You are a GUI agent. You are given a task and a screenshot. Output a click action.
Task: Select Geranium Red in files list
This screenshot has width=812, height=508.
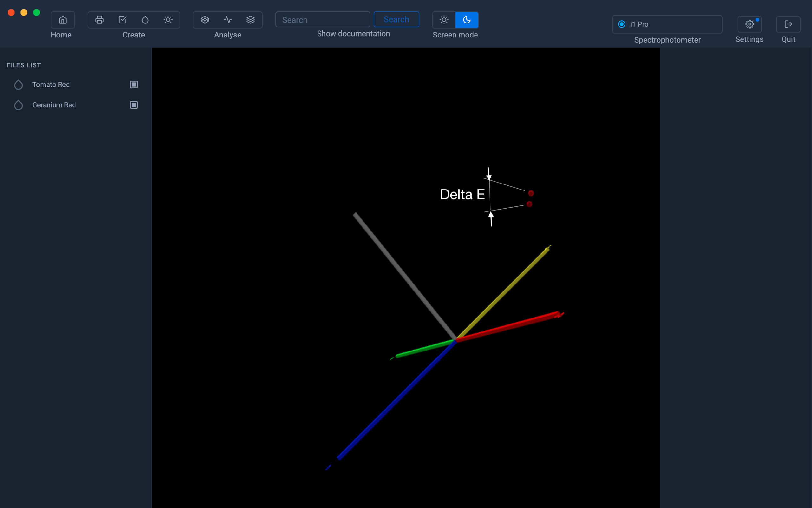54,105
